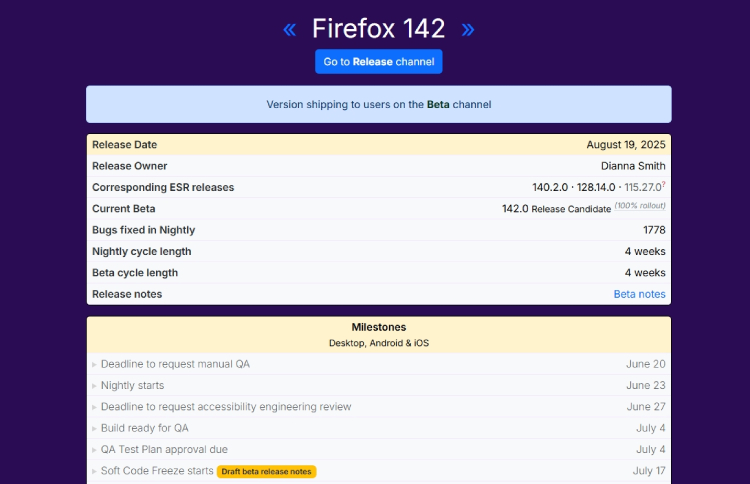
Task: Expand the Soft Code Freeze starts milestone
Action: pos(153,471)
